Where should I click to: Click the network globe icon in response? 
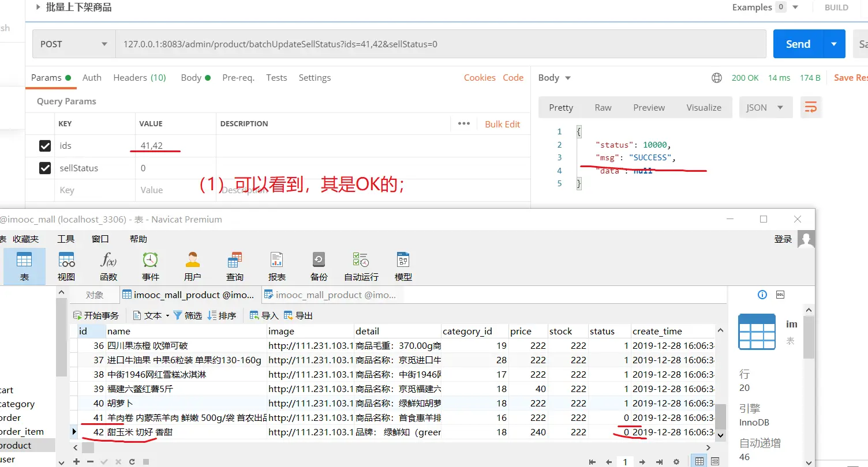click(x=717, y=78)
